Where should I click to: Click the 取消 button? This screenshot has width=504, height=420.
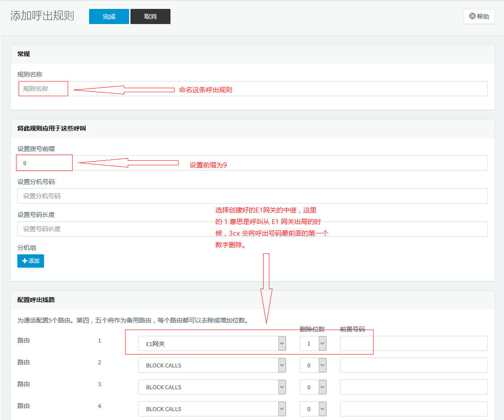[x=150, y=16]
